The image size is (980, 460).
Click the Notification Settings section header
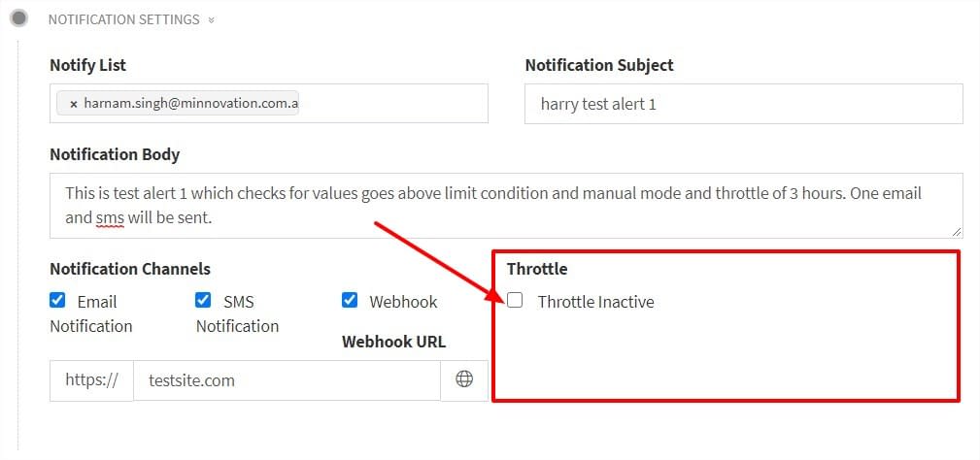(123, 19)
